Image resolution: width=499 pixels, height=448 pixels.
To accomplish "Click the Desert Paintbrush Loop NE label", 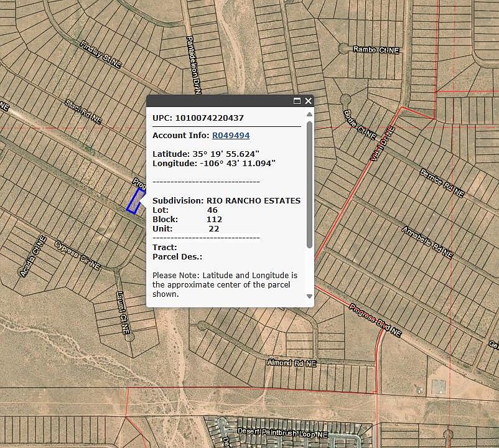I will pos(282,431).
